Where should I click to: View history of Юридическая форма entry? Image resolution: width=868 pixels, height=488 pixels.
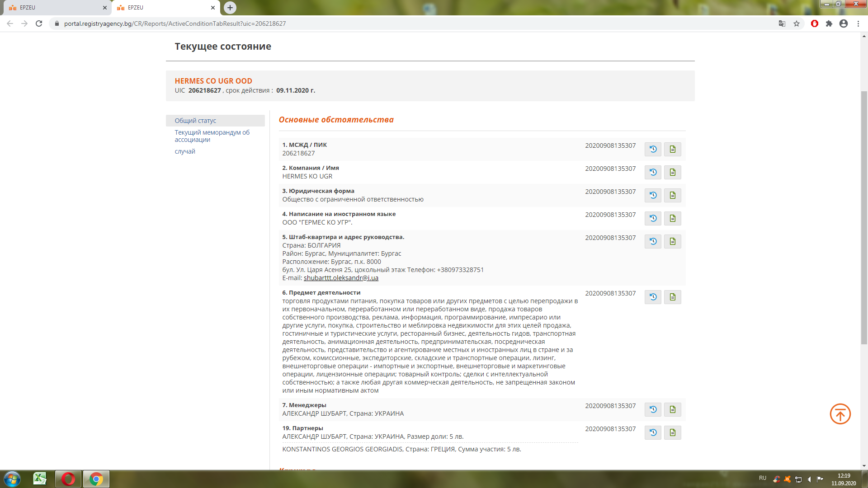(653, 195)
